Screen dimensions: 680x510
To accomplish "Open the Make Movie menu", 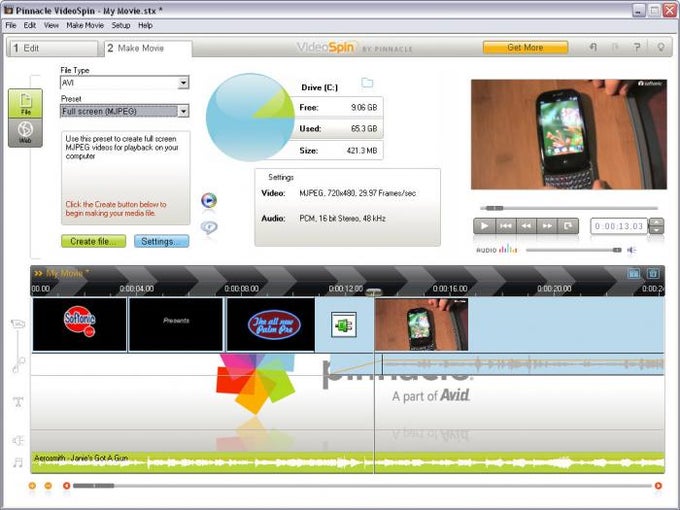I will pos(85,25).
